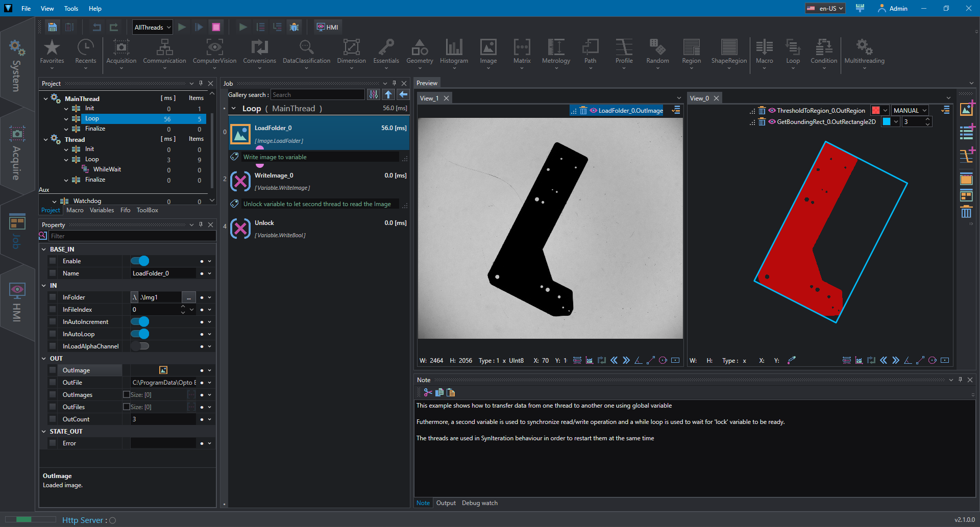The height and width of the screenshot is (527, 980).
Task: Click the red region color swatch
Action: point(876,110)
